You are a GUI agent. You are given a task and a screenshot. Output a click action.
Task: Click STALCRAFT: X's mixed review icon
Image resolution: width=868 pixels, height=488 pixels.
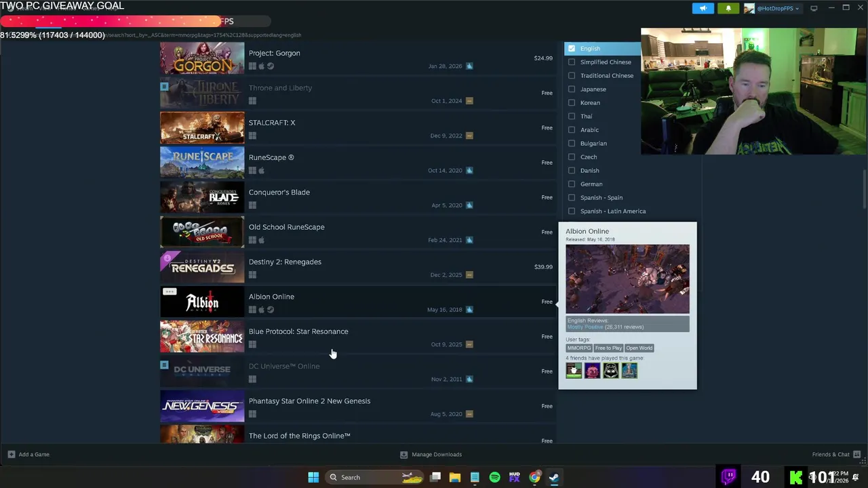(x=469, y=136)
